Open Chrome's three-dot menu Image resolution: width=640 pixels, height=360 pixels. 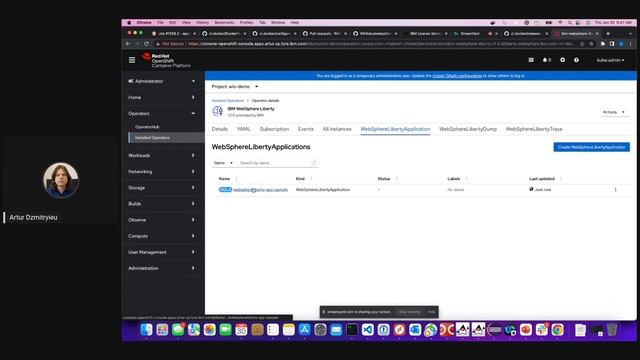pyautogui.click(x=631, y=44)
